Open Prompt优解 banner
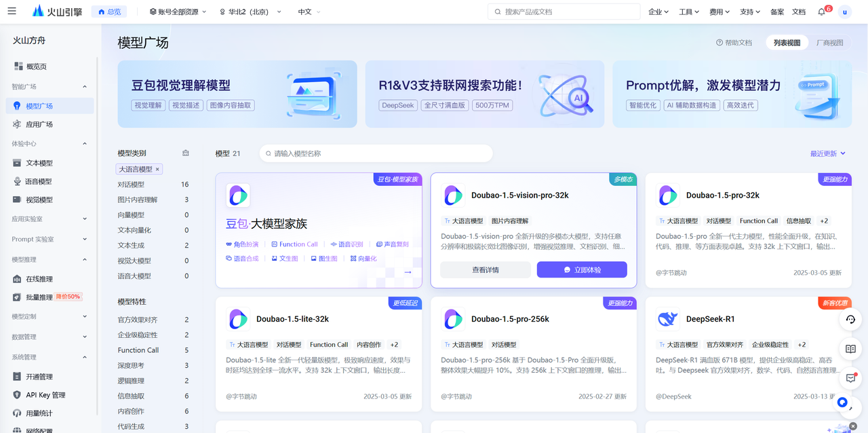 pyautogui.click(x=732, y=94)
